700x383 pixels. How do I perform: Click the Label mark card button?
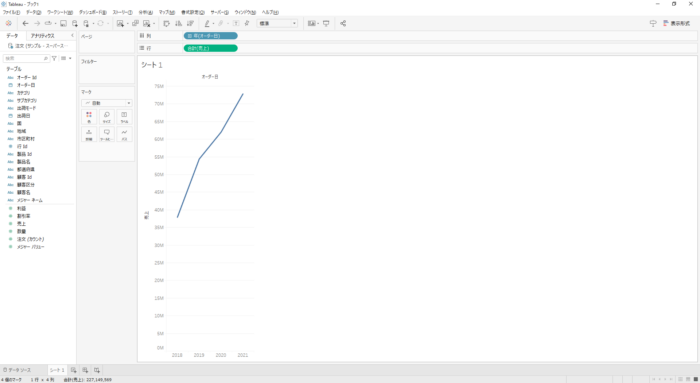point(124,117)
